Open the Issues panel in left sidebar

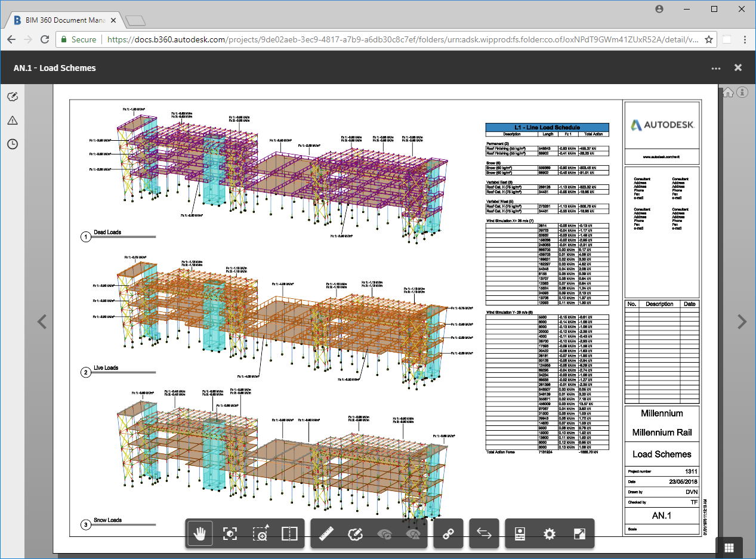(13, 121)
